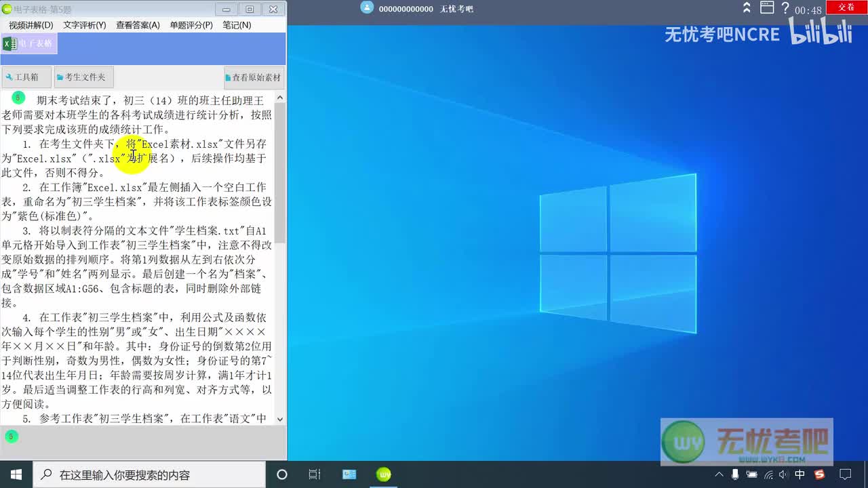This screenshot has height=488, width=868.
Task: Click the question mark help icon
Action: point(785,8)
